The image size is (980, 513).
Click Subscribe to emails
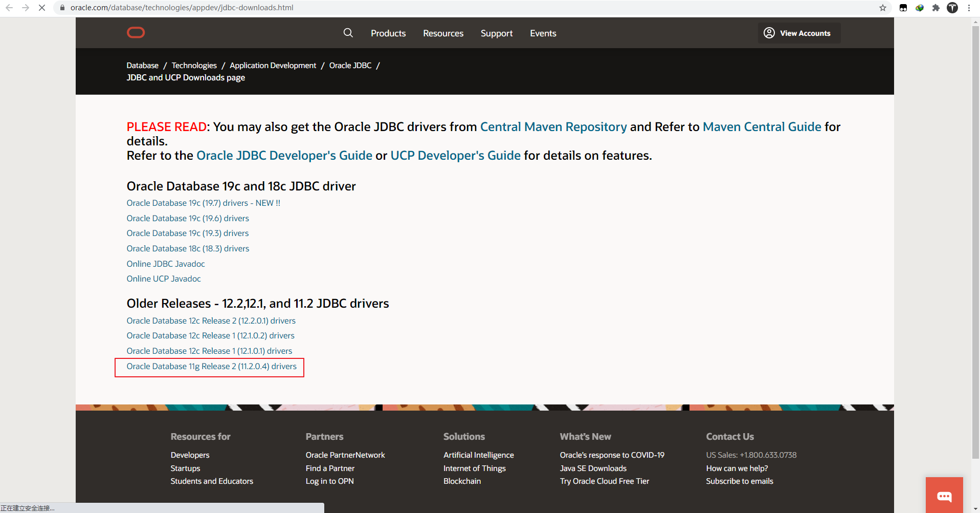click(740, 481)
